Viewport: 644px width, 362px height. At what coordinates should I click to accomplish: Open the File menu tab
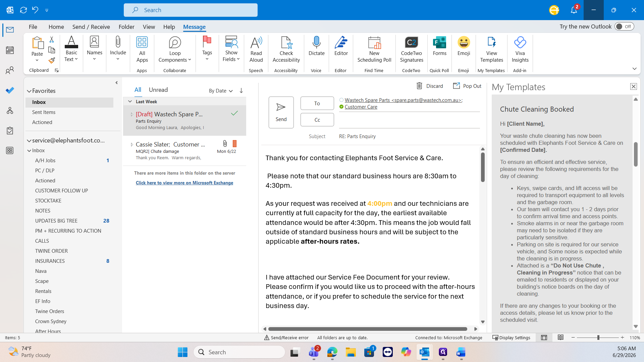click(33, 27)
